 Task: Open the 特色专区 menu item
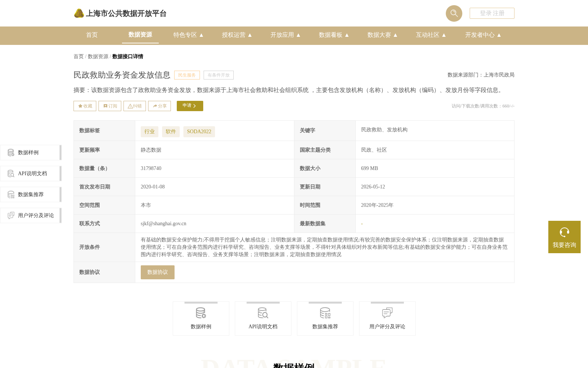tap(185, 35)
